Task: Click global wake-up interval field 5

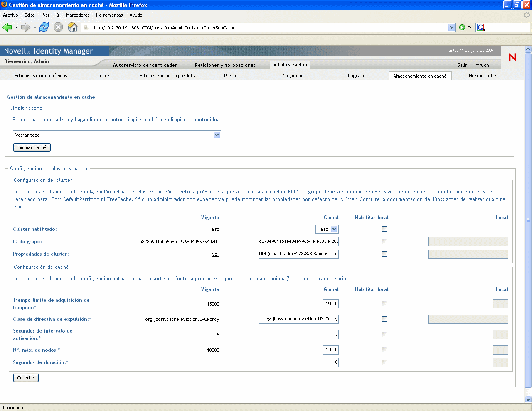Action: point(331,334)
